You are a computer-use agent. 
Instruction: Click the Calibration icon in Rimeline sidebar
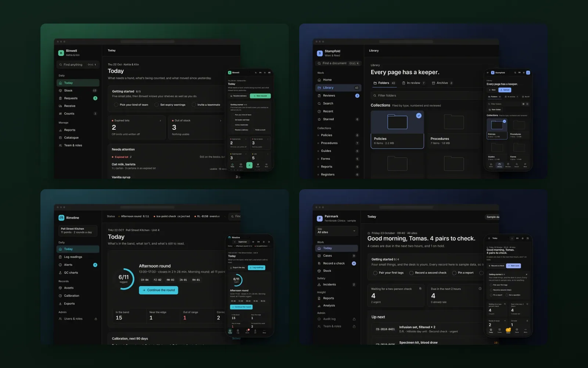[x=60, y=296]
